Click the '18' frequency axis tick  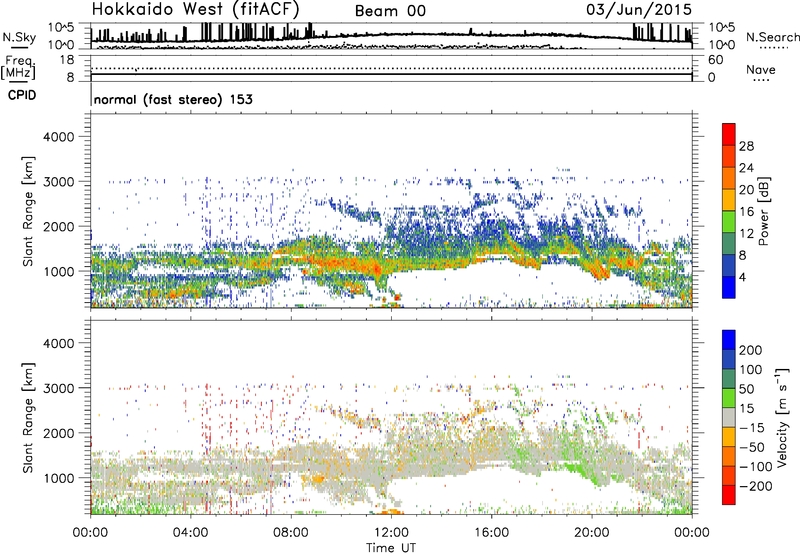[x=67, y=60]
